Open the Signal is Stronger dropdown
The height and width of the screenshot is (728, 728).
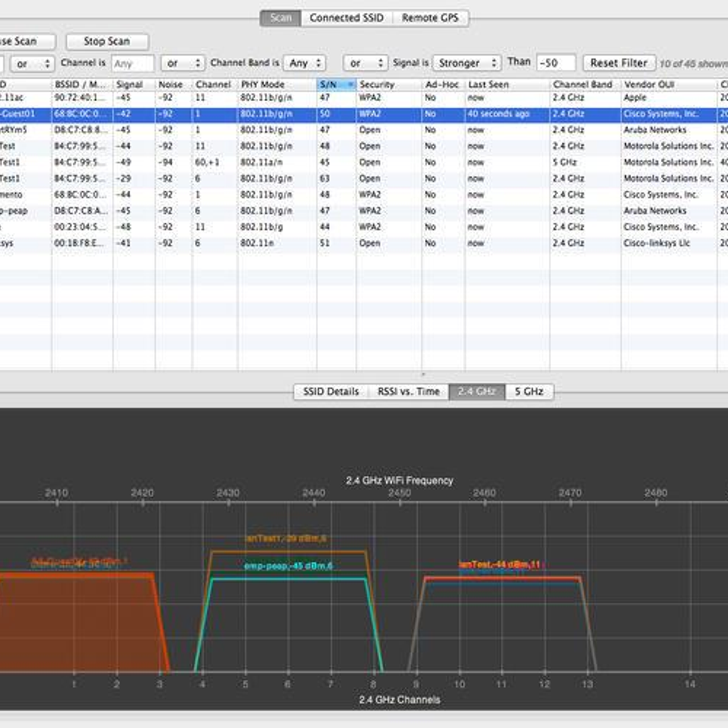[x=467, y=63]
